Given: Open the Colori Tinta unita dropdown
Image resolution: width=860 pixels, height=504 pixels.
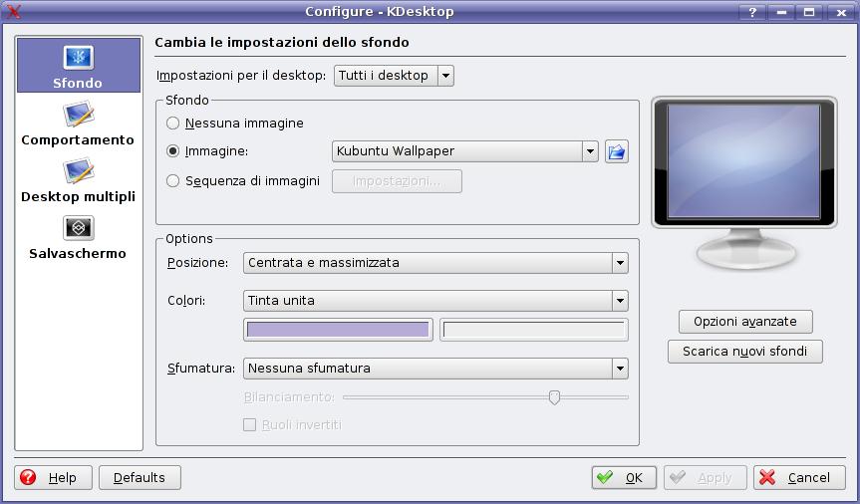Looking at the screenshot, I should [x=435, y=301].
